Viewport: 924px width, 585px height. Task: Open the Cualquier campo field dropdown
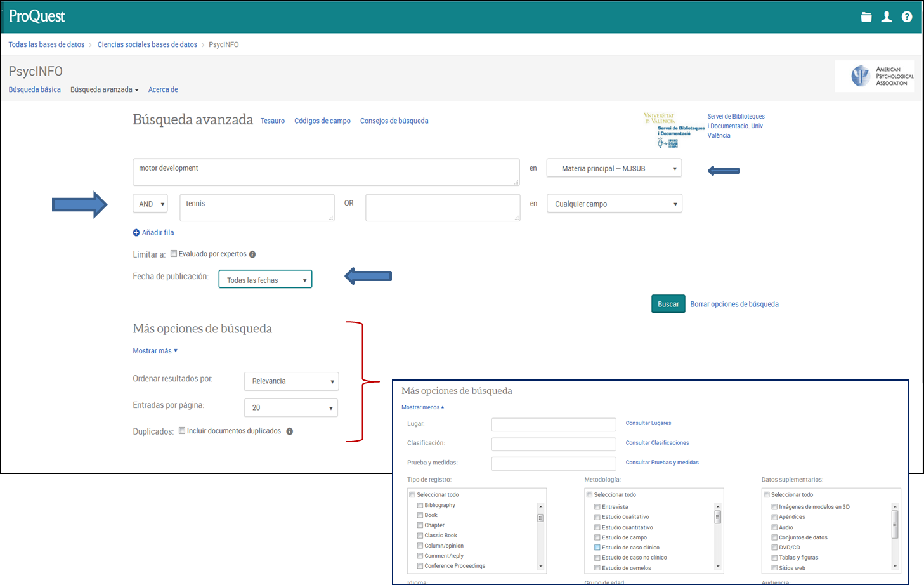pos(614,204)
